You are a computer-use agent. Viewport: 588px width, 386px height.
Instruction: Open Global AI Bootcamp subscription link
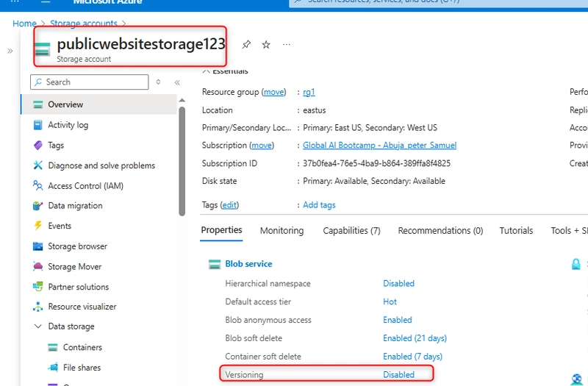pyautogui.click(x=379, y=145)
